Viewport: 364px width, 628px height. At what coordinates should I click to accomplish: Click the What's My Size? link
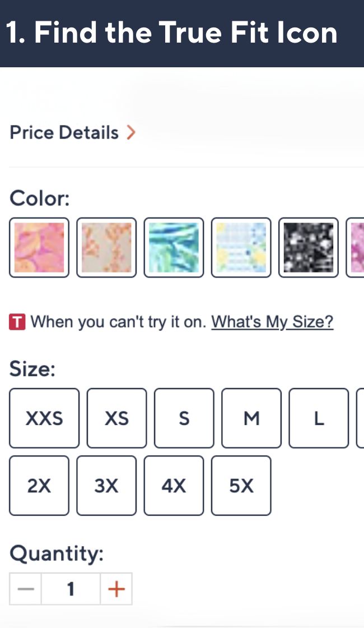[x=272, y=322]
